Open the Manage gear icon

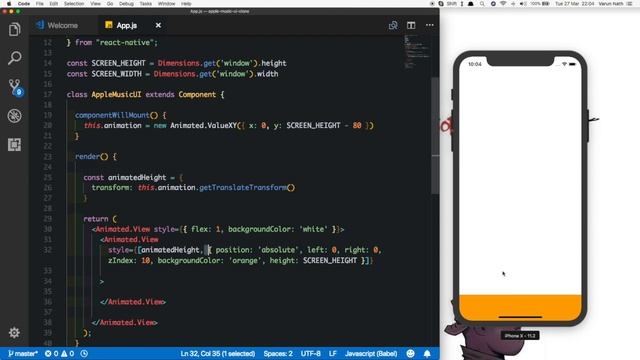coord(14,333)
